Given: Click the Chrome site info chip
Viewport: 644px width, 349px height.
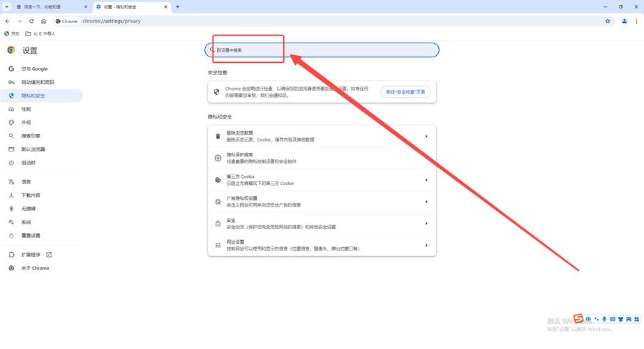Looking at the screenshot, I should click(x=66, y=21).
